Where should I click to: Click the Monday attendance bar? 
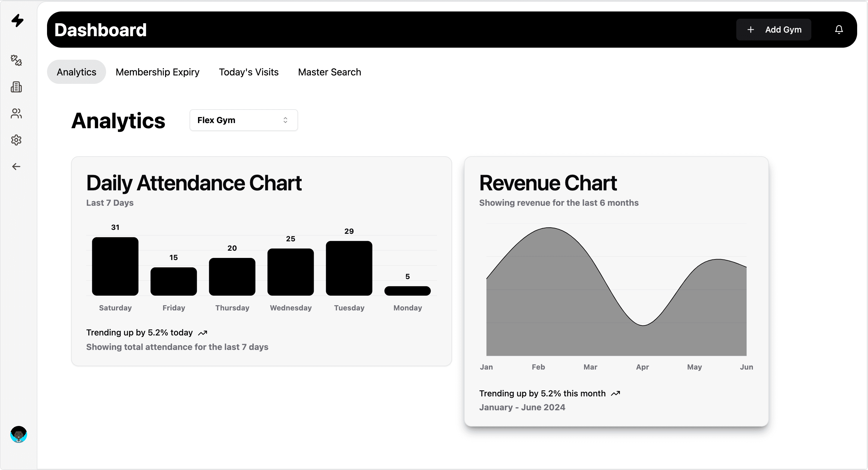click(408, 291)
